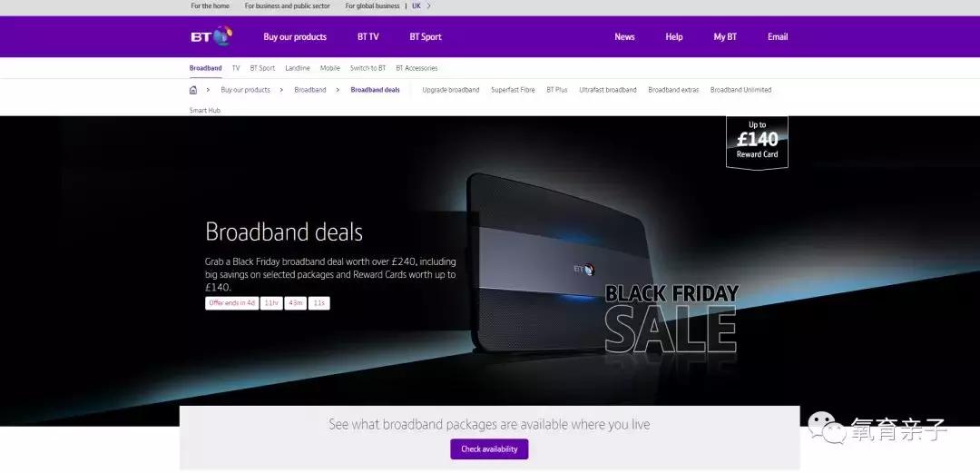Click For business and public sector

pyautogui.click(x=288, y=5)
